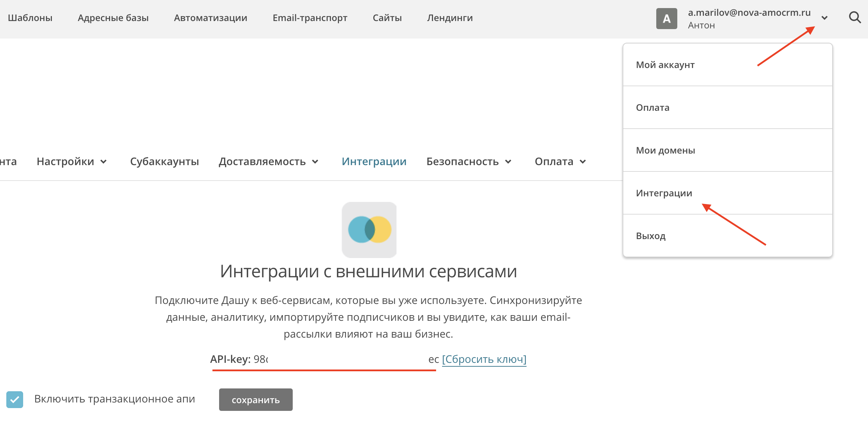
Task: Click the сохранить button
Action: (x=256, y=399)
